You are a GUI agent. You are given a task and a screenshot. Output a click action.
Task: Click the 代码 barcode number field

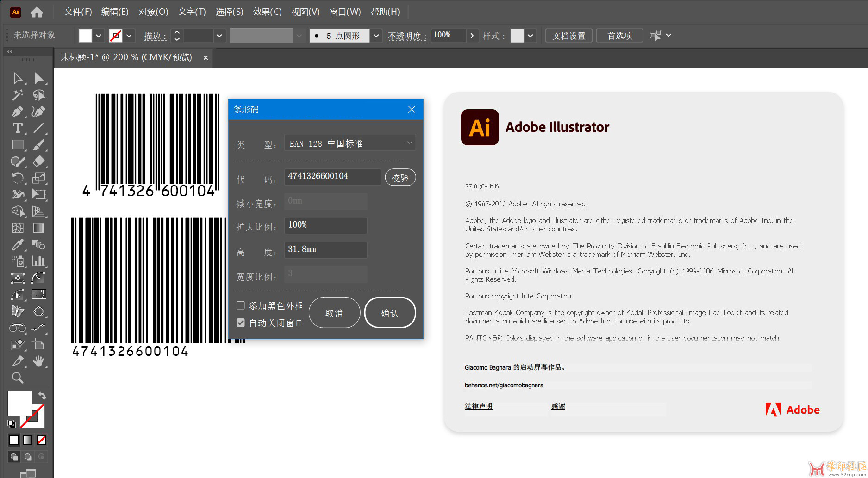[x=332, y=176]
